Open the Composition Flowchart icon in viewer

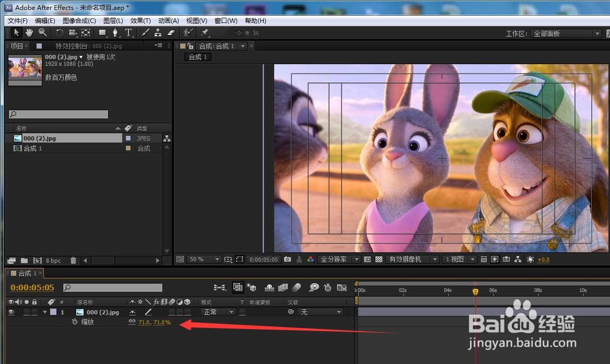coord(518,260)
